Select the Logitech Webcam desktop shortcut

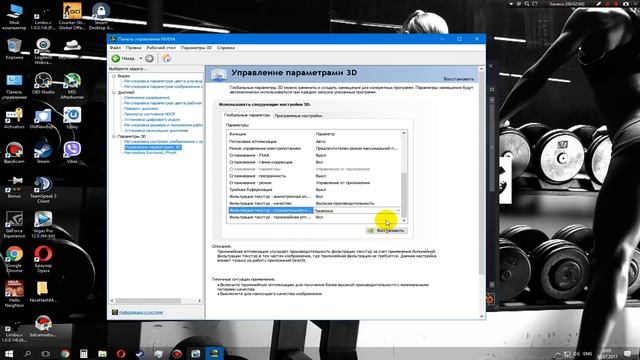43,51
